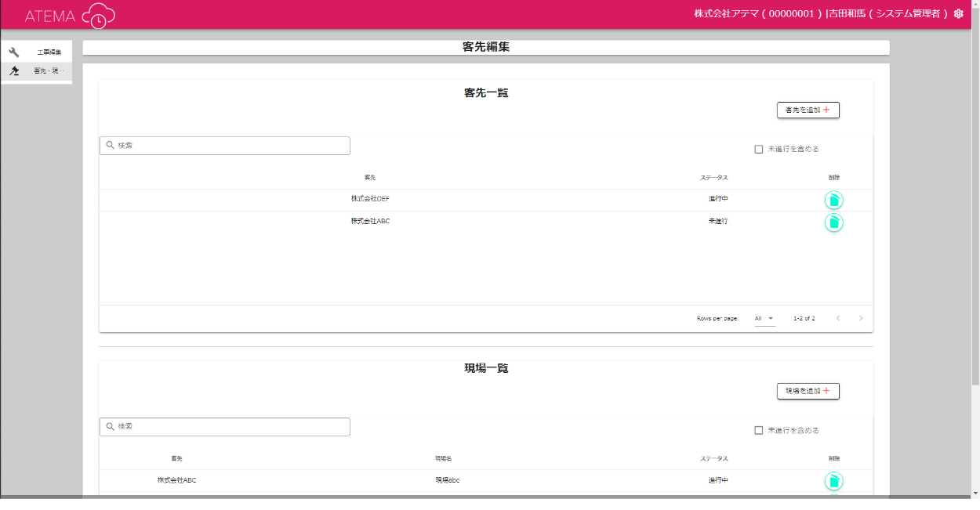Click the 株式会社DEF customer row name
This screenshot has width=980, height=510.
(370, 199)
